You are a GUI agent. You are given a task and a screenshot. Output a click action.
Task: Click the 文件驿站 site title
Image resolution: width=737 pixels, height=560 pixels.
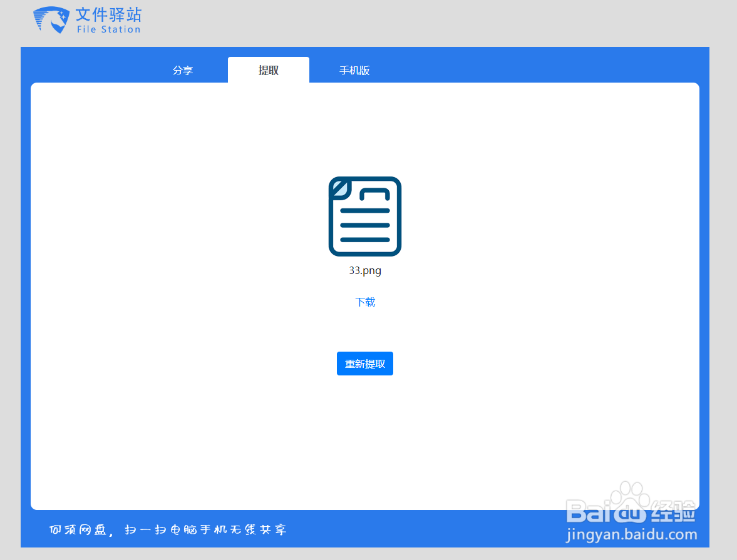click(108, 14)
